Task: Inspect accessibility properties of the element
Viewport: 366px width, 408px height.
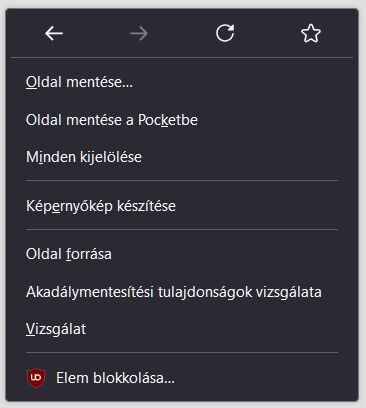Action: (182, 292)
